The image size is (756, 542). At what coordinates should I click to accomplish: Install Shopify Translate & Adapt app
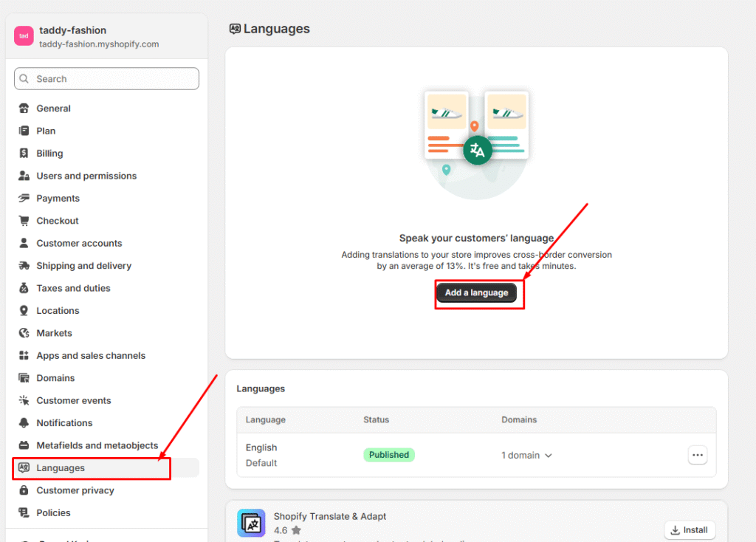click(x=690, y=530)
